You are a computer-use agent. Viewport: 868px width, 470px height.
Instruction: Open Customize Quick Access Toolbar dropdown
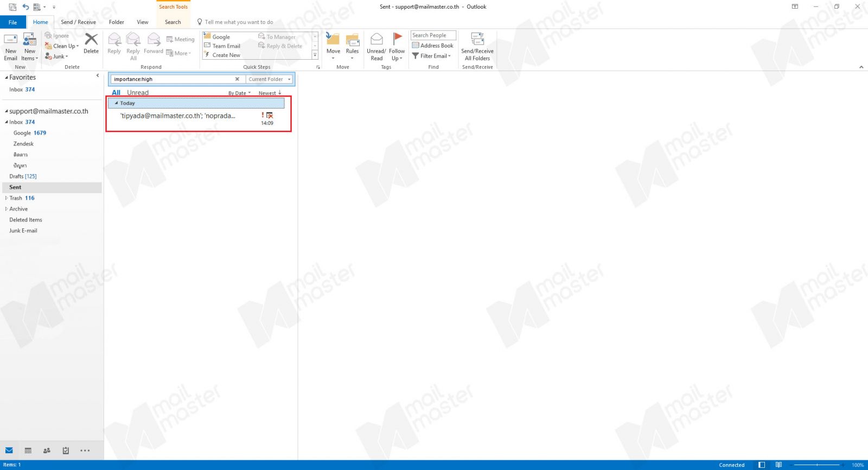tap(54, 7)
